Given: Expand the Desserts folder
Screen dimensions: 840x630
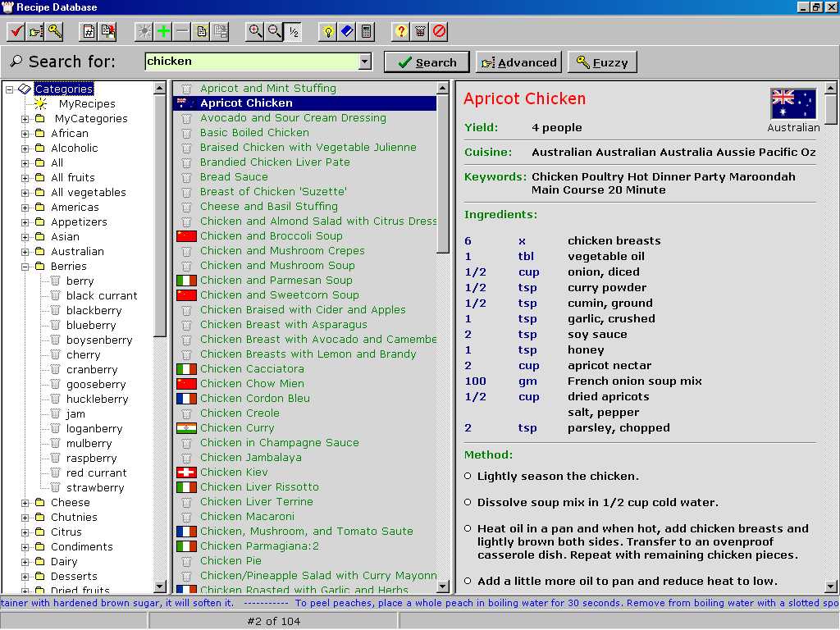Looking at the screenshot, I should point(25,576).
